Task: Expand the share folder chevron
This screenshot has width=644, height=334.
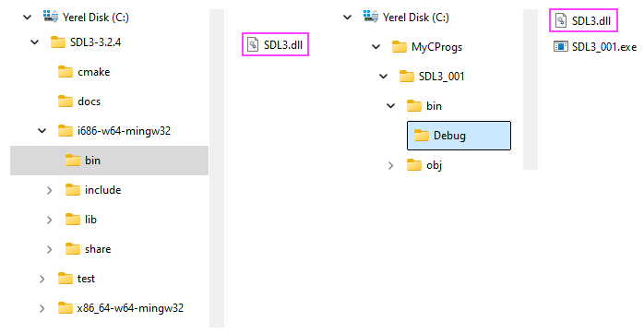Action: (x=49, y=249)
